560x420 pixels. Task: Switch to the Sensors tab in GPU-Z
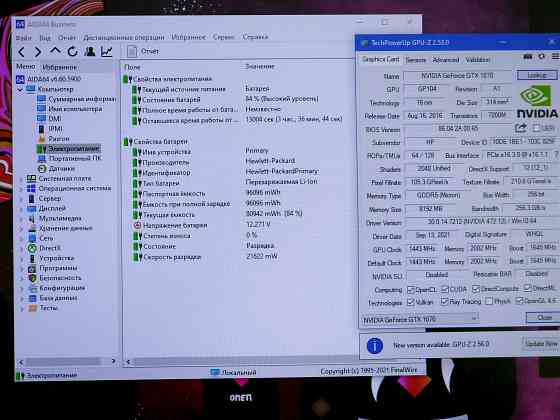pyautogui.click(x=415, y=60)
